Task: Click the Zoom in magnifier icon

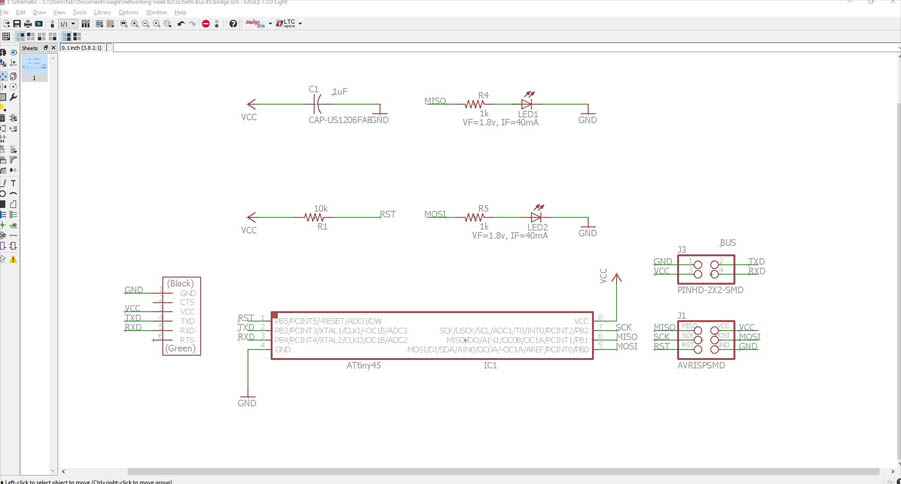Action: click(134, 24)
